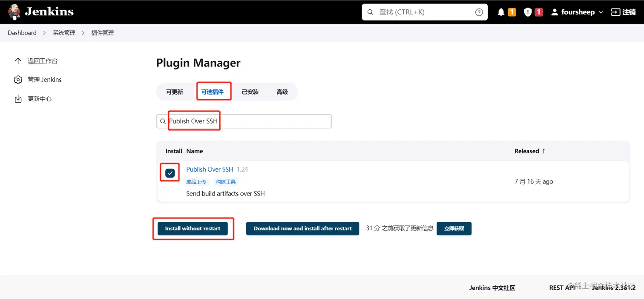644x299 pixels.
Task: Open the 插件管理 breadcrumb
Action: pos(103,33)
